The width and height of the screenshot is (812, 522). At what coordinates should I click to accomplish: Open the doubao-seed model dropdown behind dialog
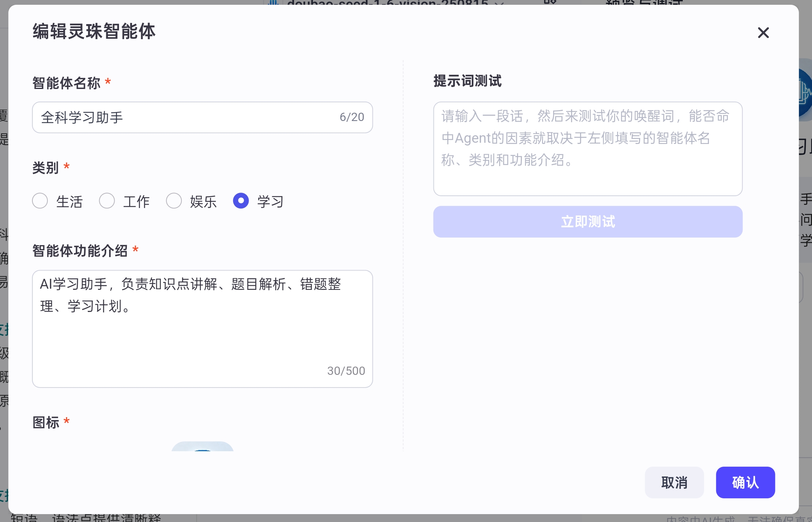(x=387, y=2)
